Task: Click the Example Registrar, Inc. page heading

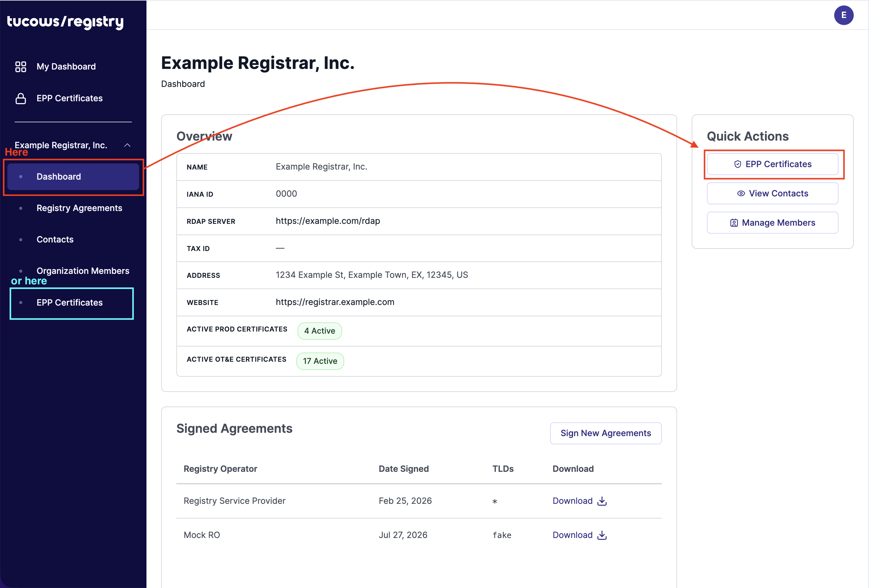Action: [258, 63]
